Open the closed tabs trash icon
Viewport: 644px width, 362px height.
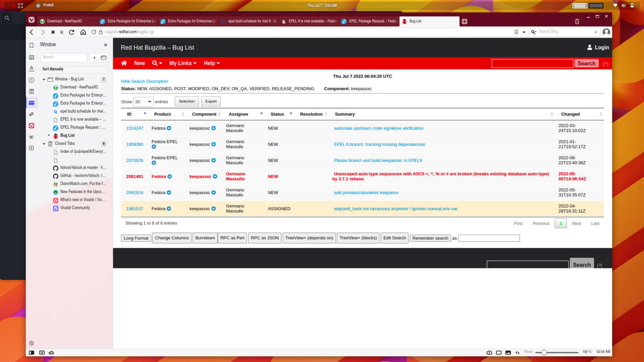click(577, 21)
